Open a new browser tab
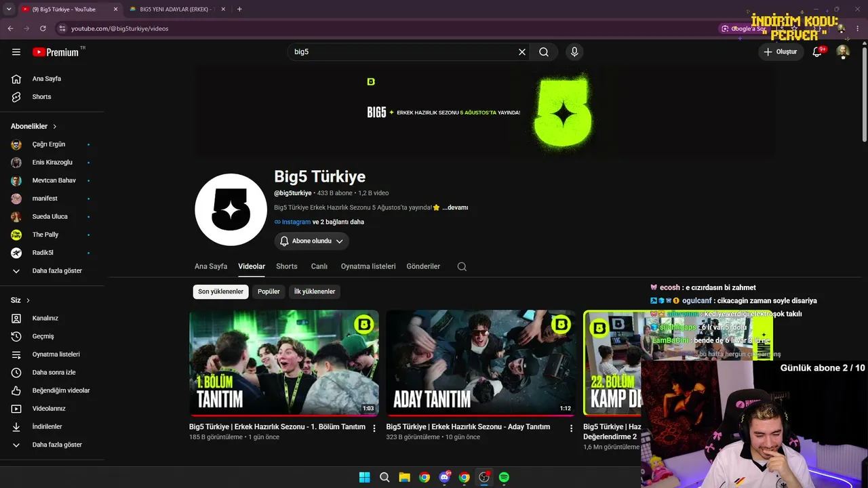This screenshot has width=868, height=488. [239, 9]
